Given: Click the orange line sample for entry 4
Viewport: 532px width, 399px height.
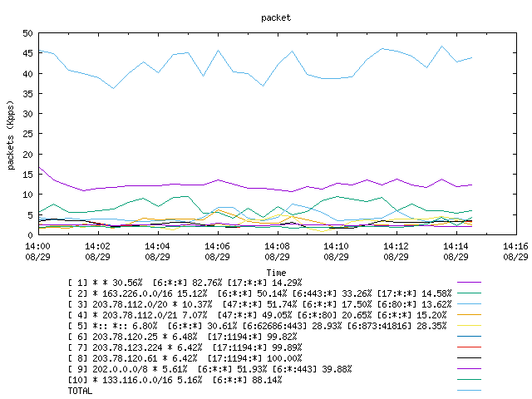Looking at the screenshot, I should coord(469,315).
